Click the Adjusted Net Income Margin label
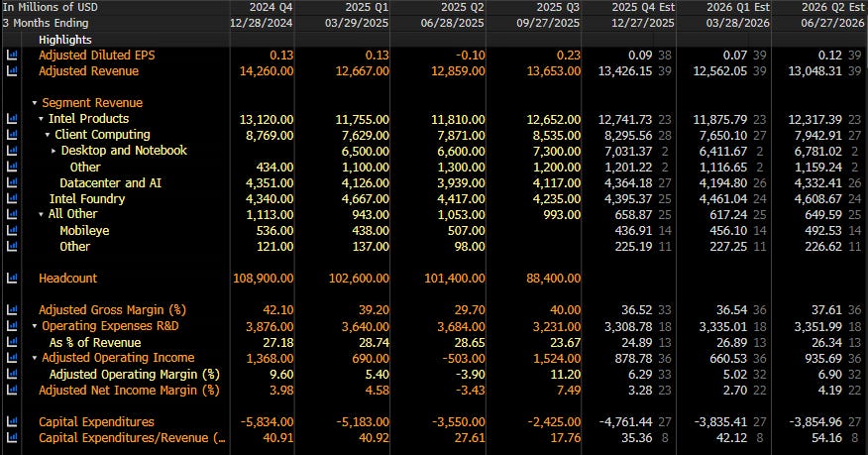This screenshot has height=455, width=868. click(129, 391)
